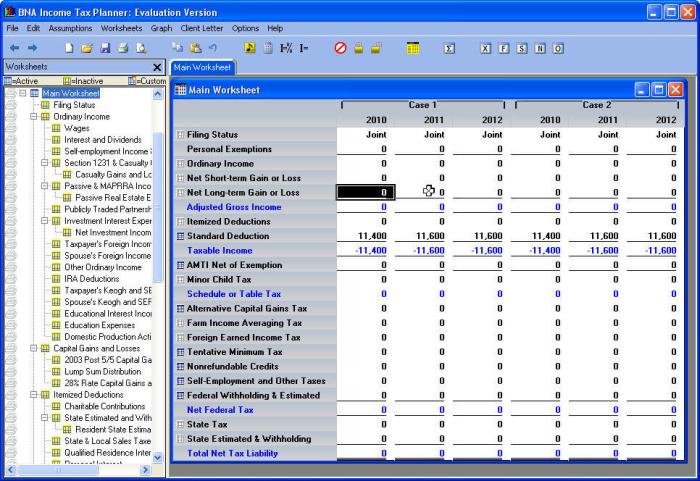Select the Main Worksheet tab
The image size is (700, 481).
pyautogui.click(x=203, y=67)
